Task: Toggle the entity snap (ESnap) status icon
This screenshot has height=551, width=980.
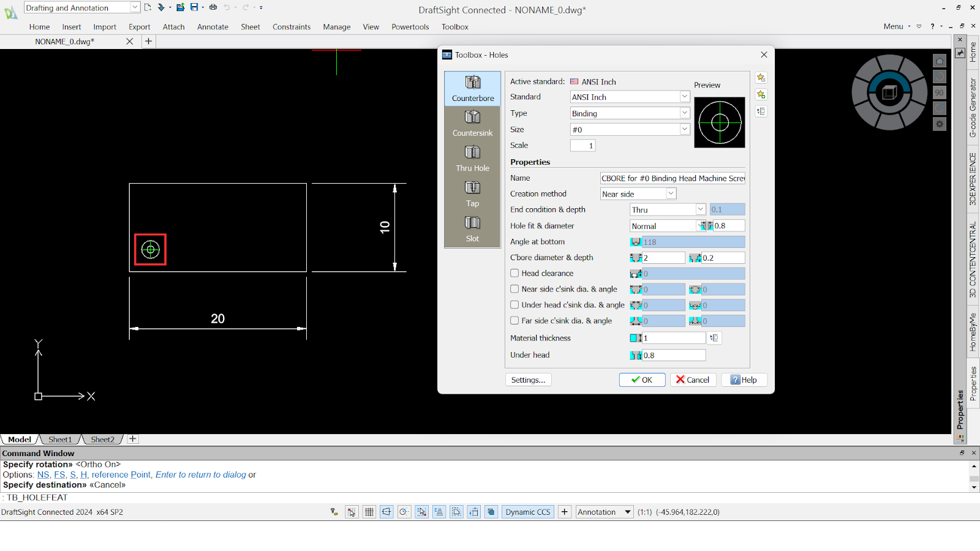Action: [421, 512]
